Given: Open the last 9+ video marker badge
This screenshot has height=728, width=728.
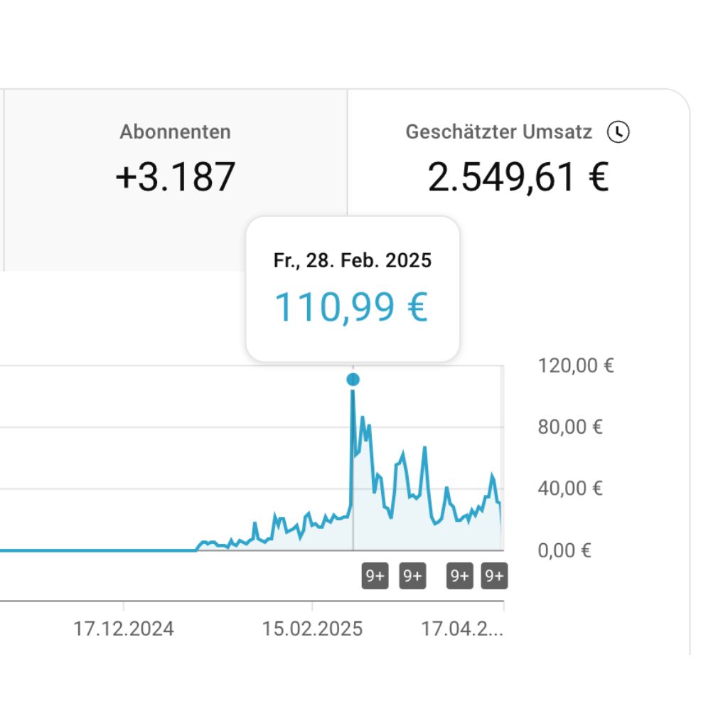Looking at the screenshot, I should 494,576.
